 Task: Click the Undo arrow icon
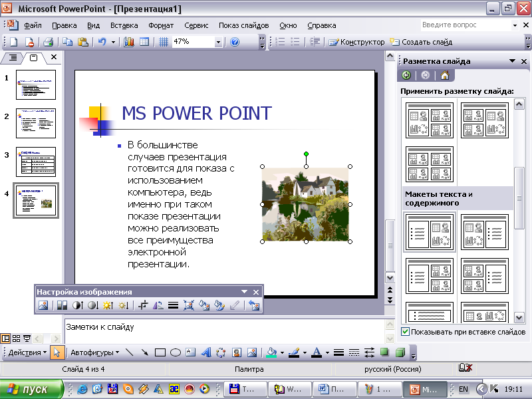pos(102,42)
